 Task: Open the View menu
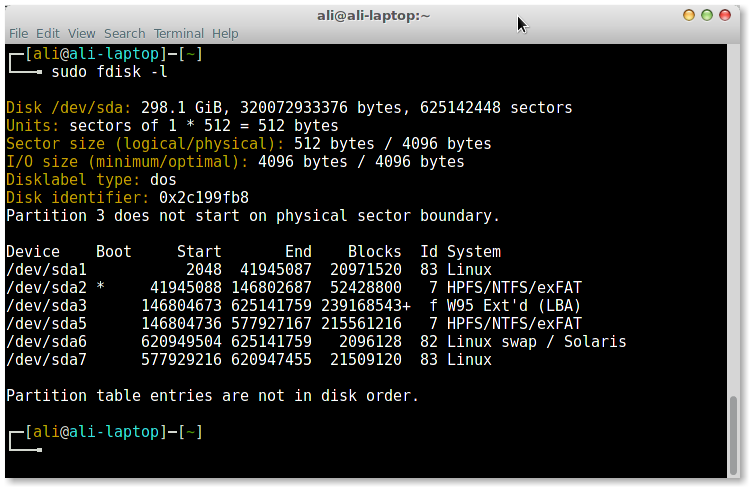[x=81, y=33]
